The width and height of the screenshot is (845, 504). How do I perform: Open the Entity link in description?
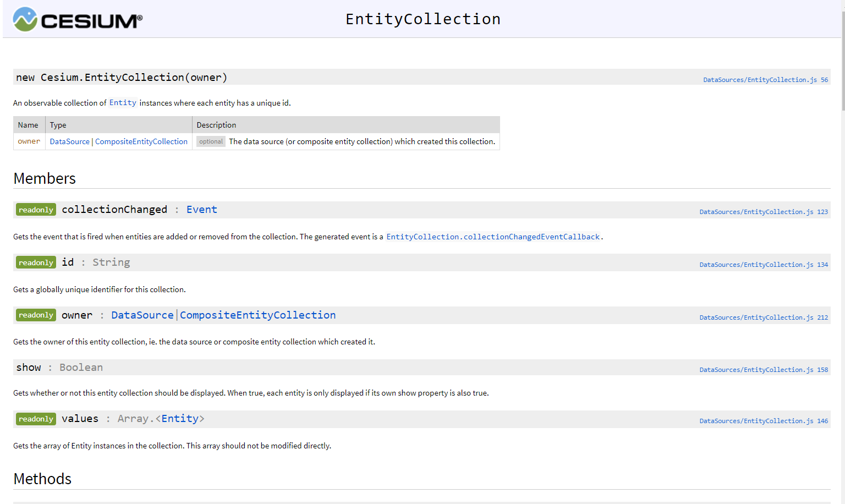coord(123,103)
